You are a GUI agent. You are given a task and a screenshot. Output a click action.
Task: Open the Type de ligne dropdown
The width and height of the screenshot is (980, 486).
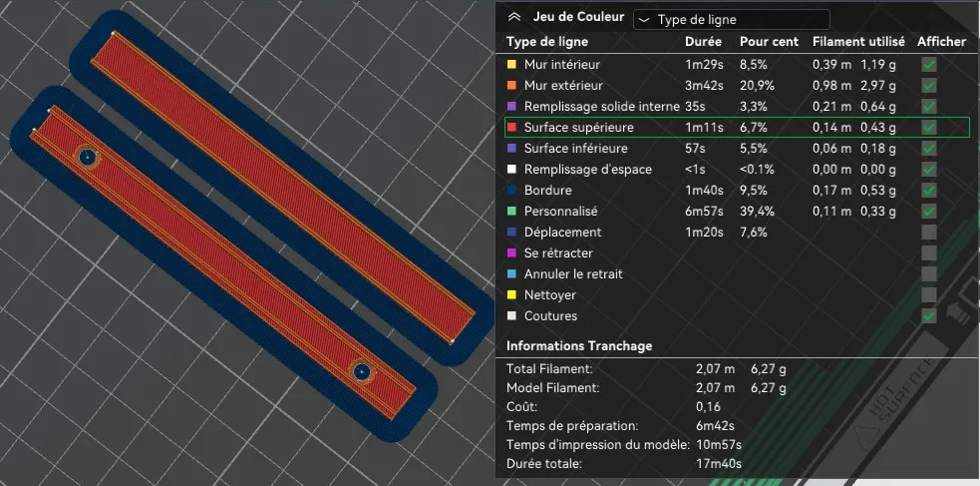click(732, 20)
